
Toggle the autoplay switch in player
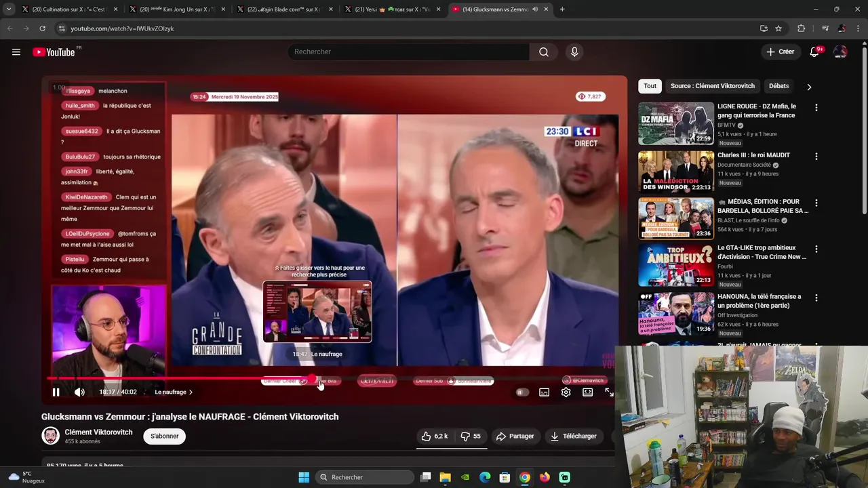coord(521,392)
